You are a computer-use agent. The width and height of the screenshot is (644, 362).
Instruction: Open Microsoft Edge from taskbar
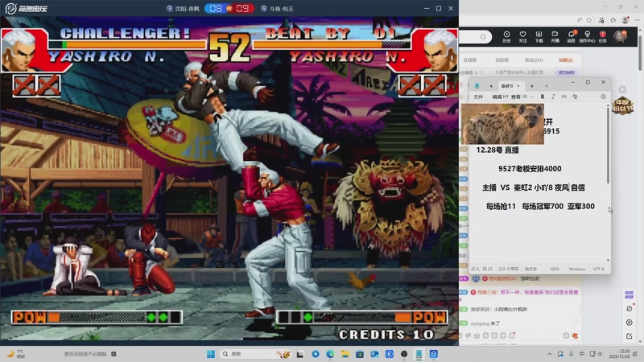[x=330, y=354]
